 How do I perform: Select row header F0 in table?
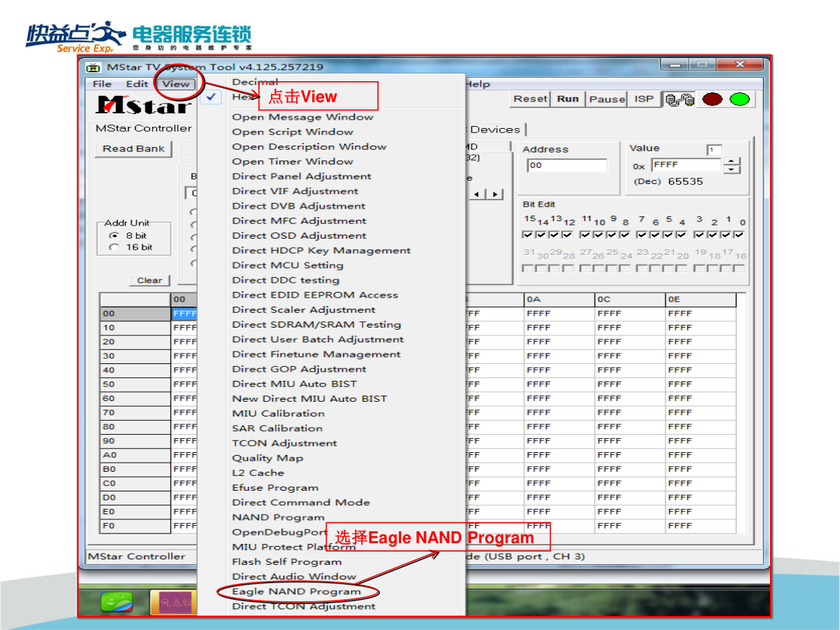[136, 525]
